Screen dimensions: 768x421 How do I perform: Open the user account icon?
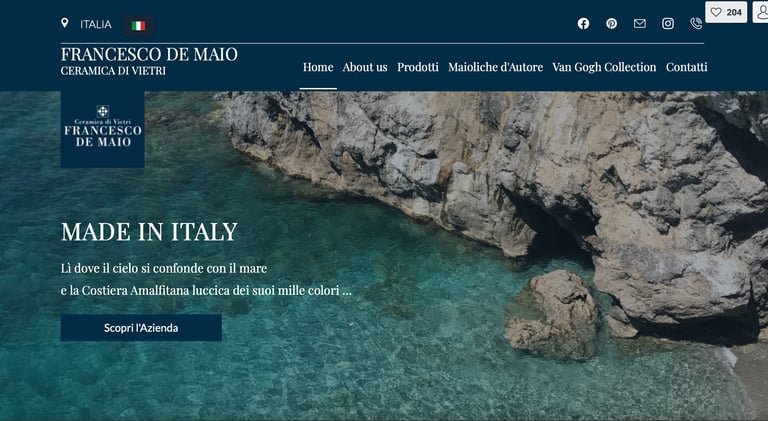[762, 12]
